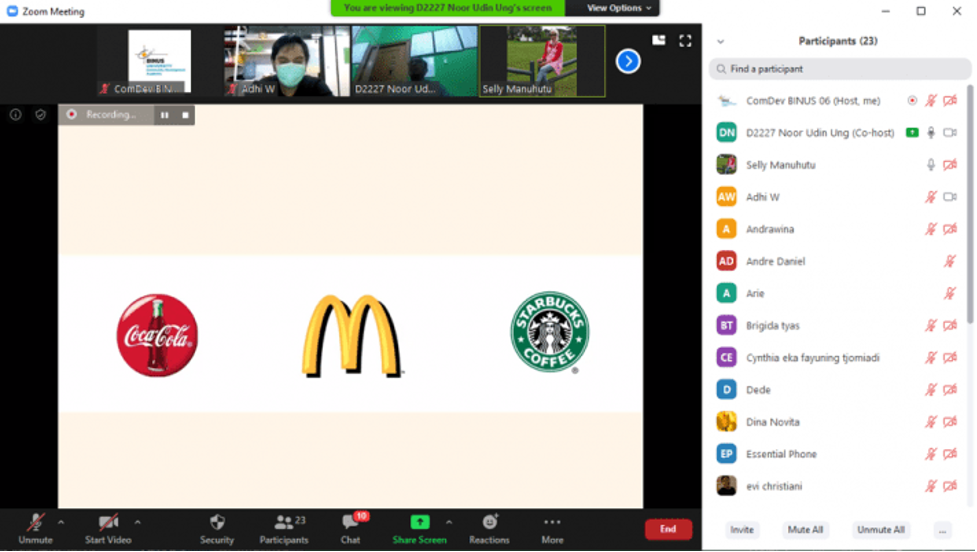The width and height of the screenshot is (977, 552).
Task: Select participant Andre Daniel in the list
Action: pos(838,261)
